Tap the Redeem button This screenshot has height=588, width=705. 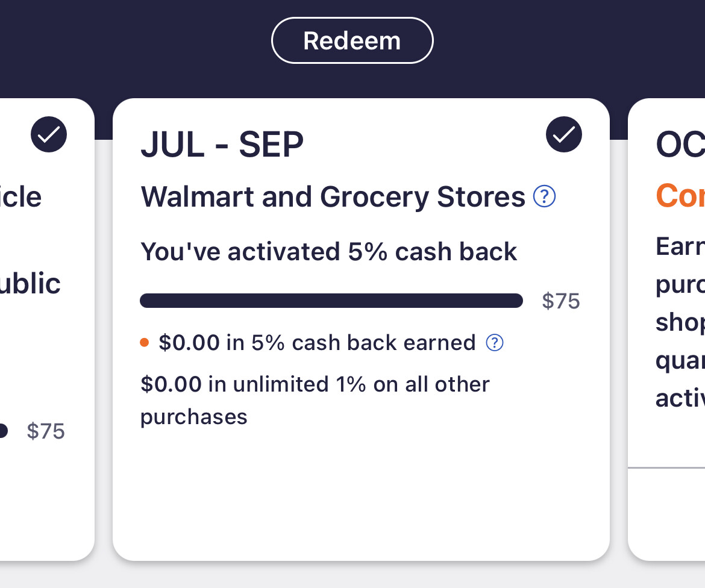coord(352,40)
